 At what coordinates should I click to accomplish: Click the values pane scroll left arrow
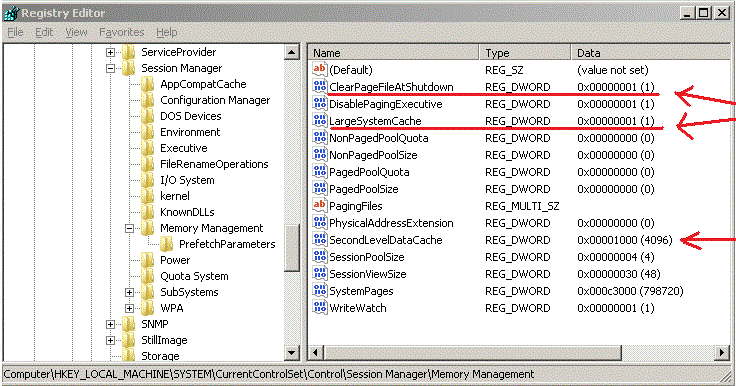[x=316, y=352]
